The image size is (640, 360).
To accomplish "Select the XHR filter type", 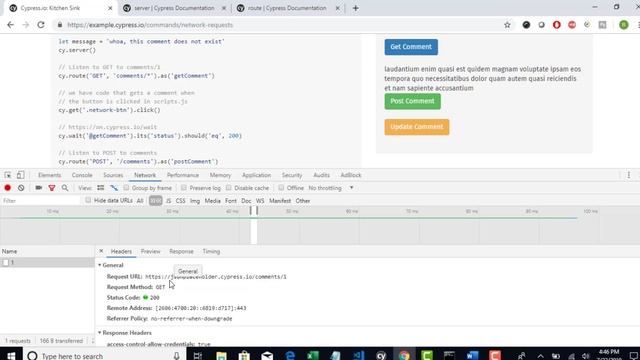I will click(156, 201).
